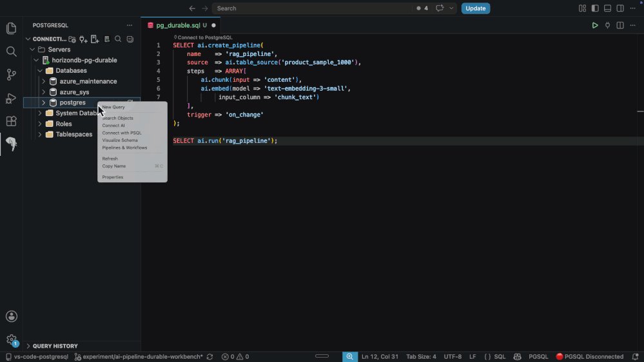Click the sync changes icon in status bar
The width and height of the screenshot is (644, 362).
click(210, 357)
